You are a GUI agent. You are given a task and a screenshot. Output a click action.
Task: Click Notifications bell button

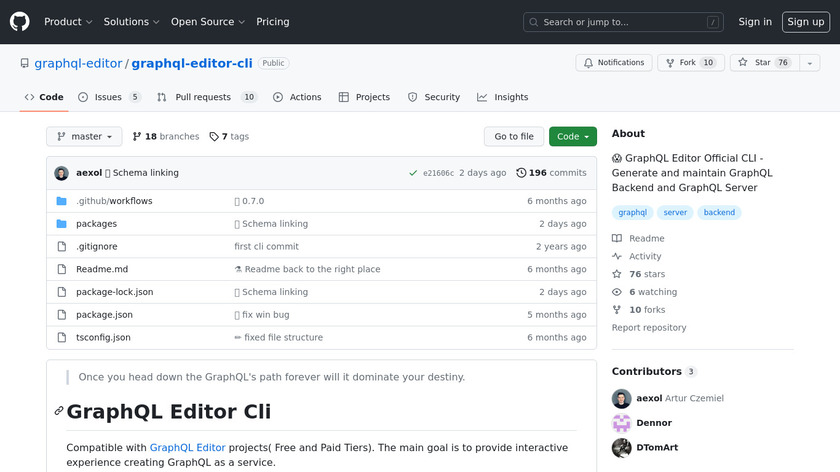pos(614,63)
